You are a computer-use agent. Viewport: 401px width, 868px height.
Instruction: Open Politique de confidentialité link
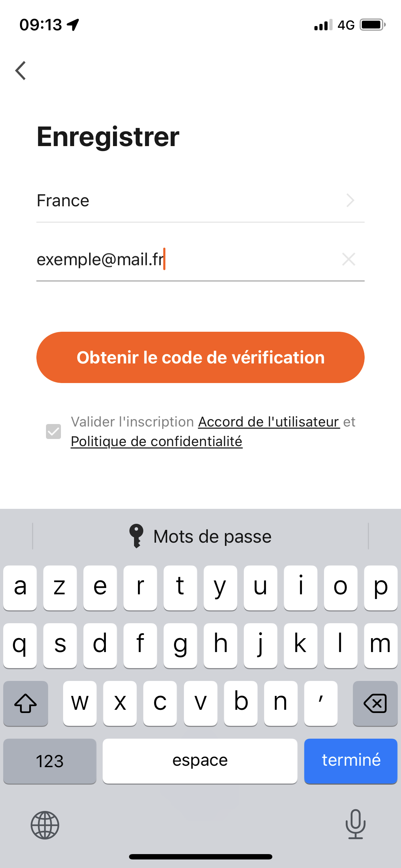(x=156, y=441)
